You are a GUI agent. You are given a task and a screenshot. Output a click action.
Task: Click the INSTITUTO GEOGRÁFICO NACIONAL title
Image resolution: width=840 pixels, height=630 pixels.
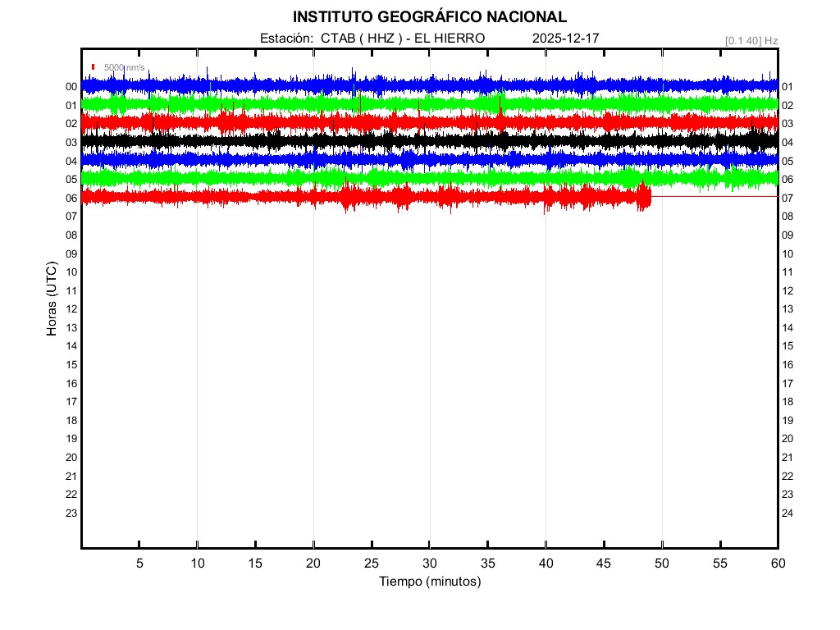pyautogui.click(x=429, y=17)
